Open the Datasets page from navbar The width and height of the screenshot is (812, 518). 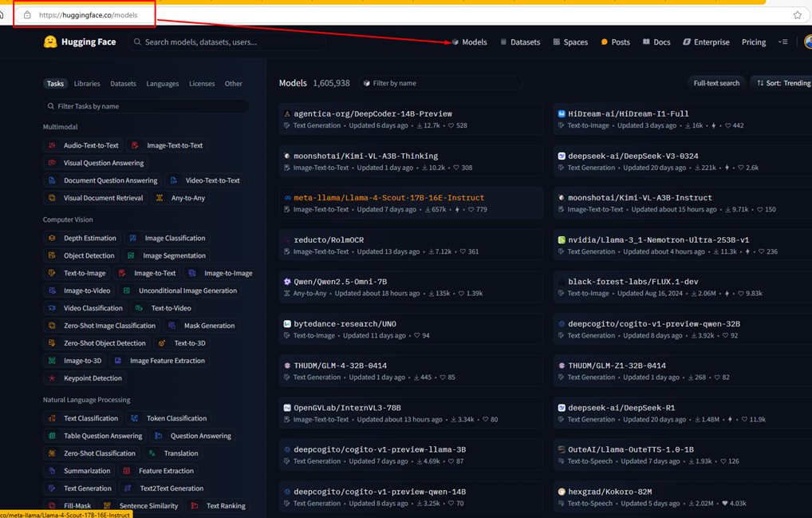[519, 42]
